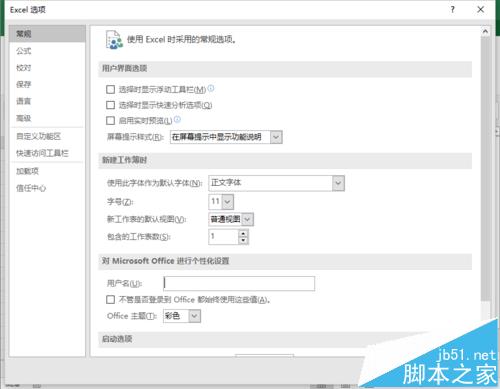Click the scrollbar up arrow

485,31
